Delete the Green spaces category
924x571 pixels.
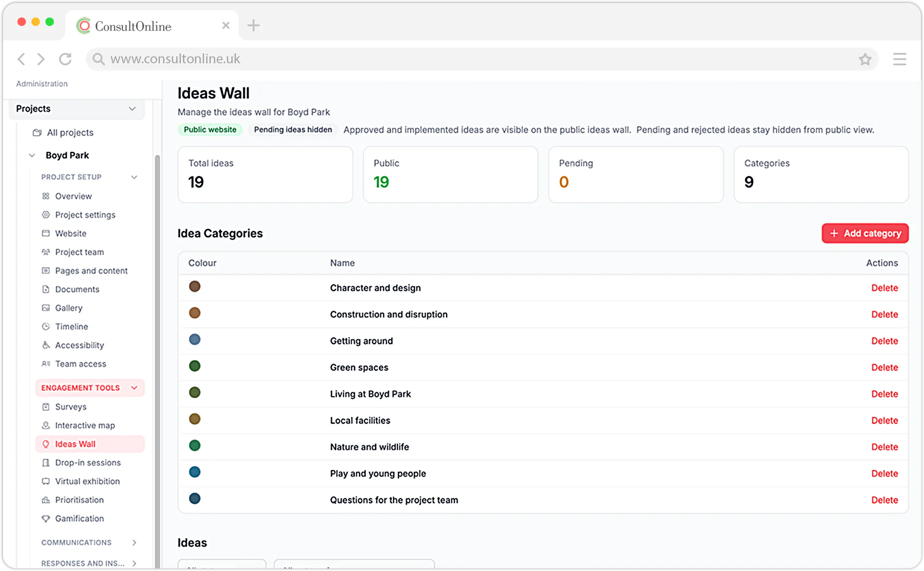(885, 367)
